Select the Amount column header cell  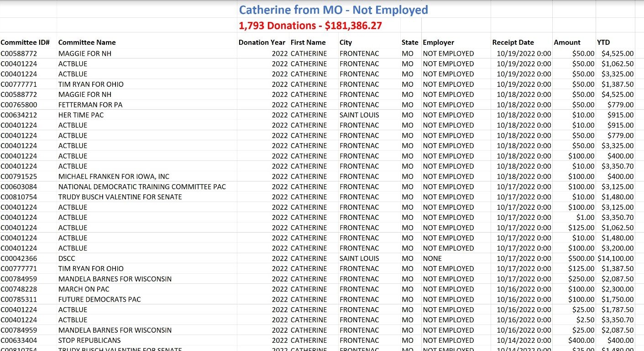pyautogui.click(x=567, y=43)
